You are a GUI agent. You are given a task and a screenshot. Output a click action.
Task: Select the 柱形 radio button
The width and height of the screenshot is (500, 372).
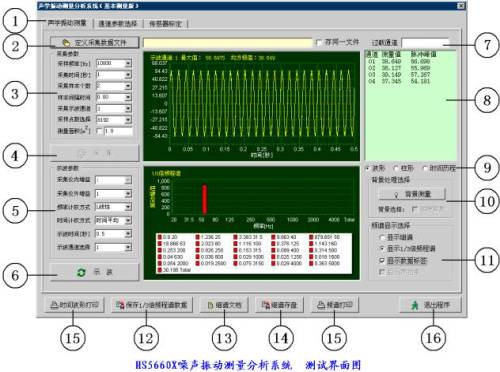pyautogui.click(x=396, y=168)
